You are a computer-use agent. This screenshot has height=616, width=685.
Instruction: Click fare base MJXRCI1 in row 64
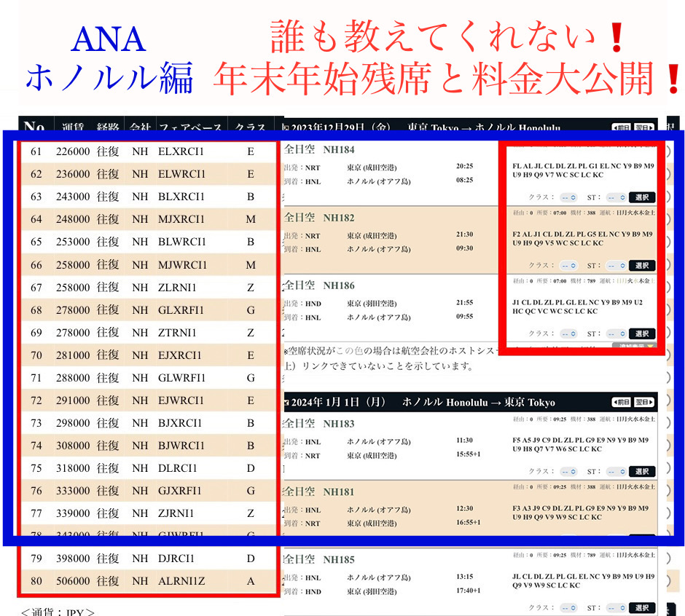click(181, 219)
